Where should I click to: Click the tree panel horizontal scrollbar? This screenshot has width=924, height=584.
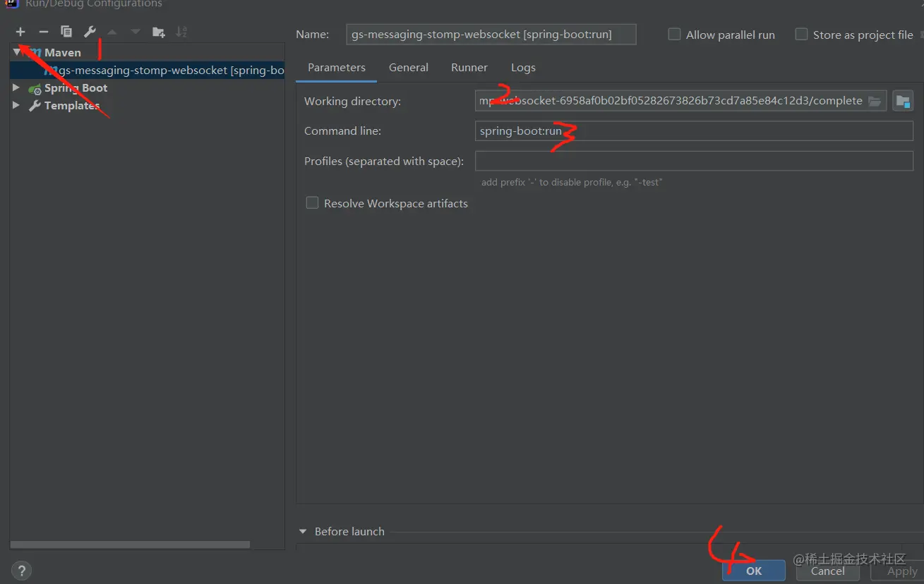[x=130, y=545]
